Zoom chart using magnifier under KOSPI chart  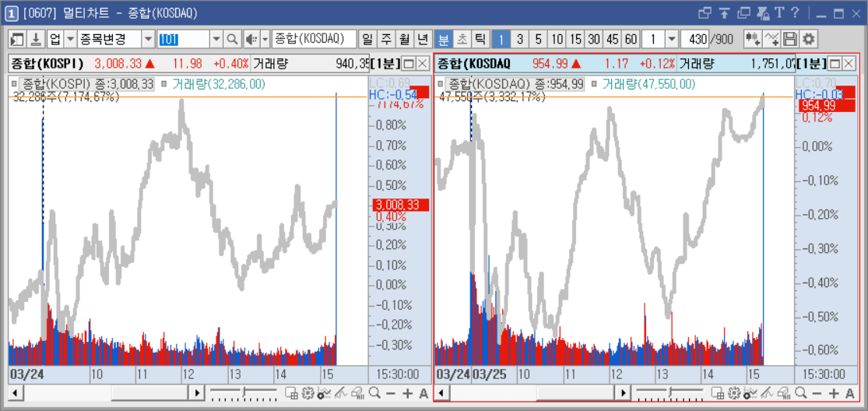pyautogui.click(x=374, y=393)
